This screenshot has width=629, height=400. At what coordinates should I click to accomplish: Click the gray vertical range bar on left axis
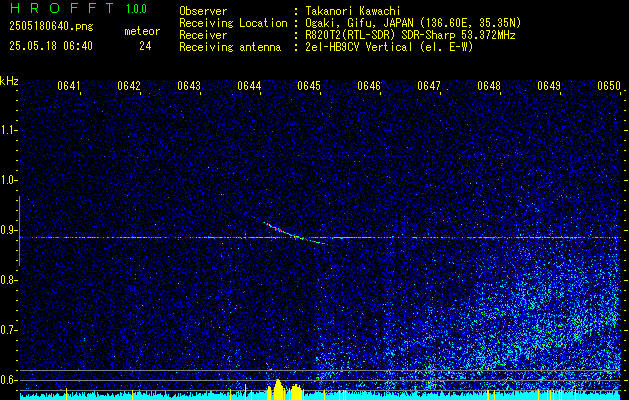pos(19,231)
